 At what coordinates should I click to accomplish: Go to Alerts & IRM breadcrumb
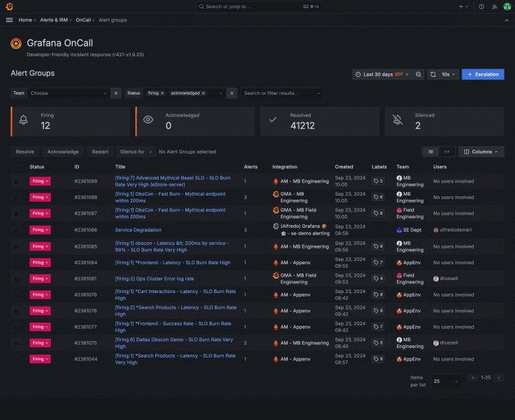pyautogui.click(x=54, y=20)
